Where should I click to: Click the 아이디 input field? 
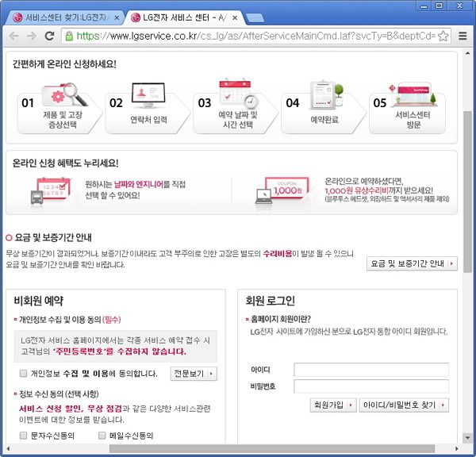click(371, 370)
